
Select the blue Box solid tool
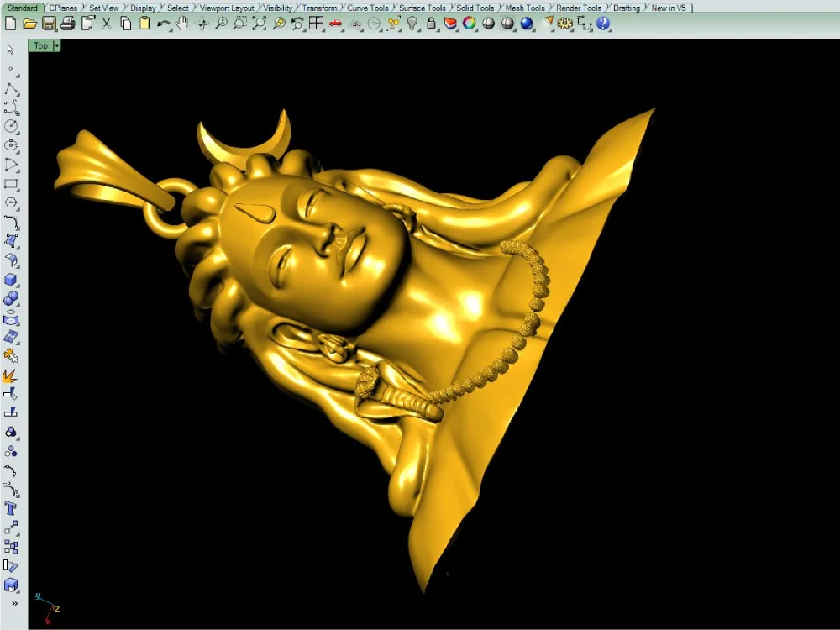11,281
